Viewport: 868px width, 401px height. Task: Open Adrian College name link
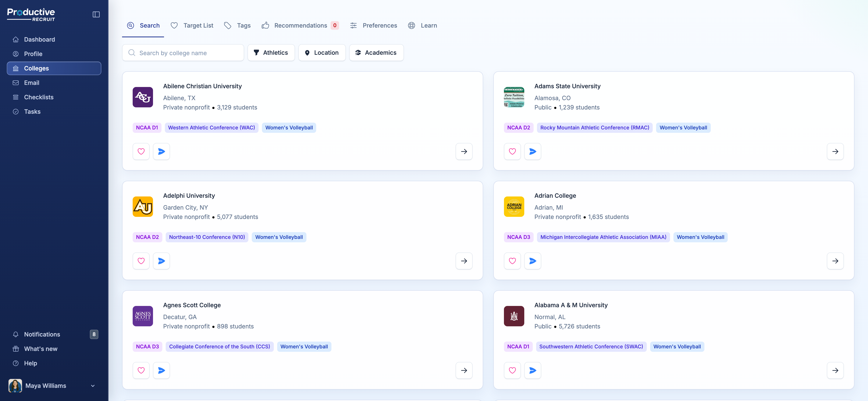pyautogui.click(x=555, y=196)
